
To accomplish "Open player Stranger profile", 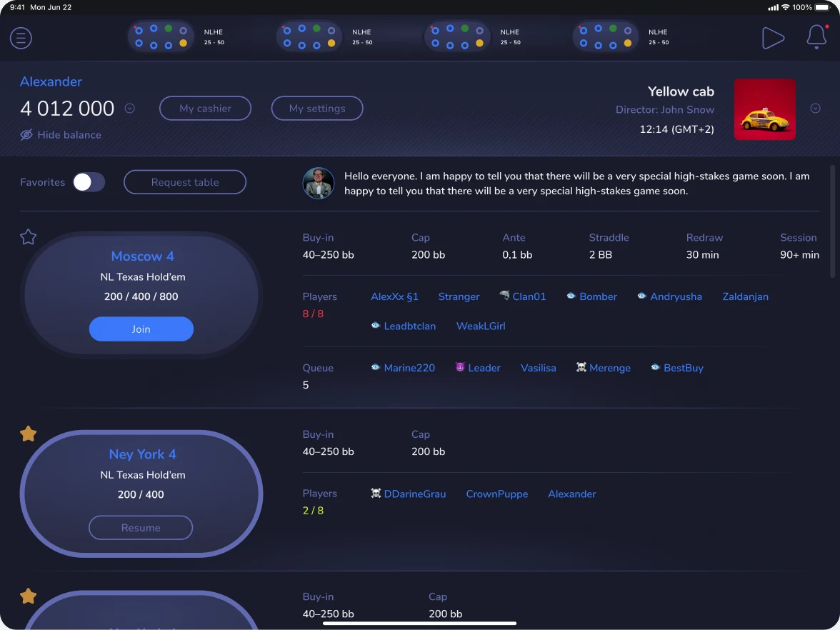I will (459, 296).
